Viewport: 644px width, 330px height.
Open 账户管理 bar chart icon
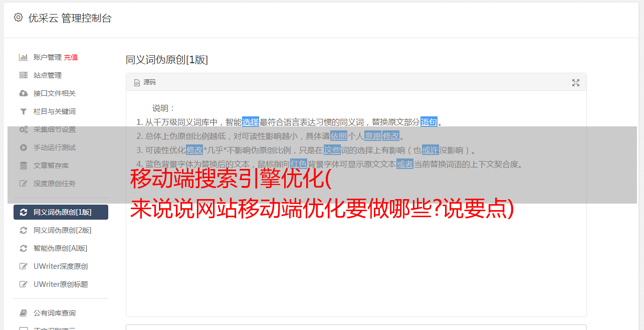click(x=23, y=57)
